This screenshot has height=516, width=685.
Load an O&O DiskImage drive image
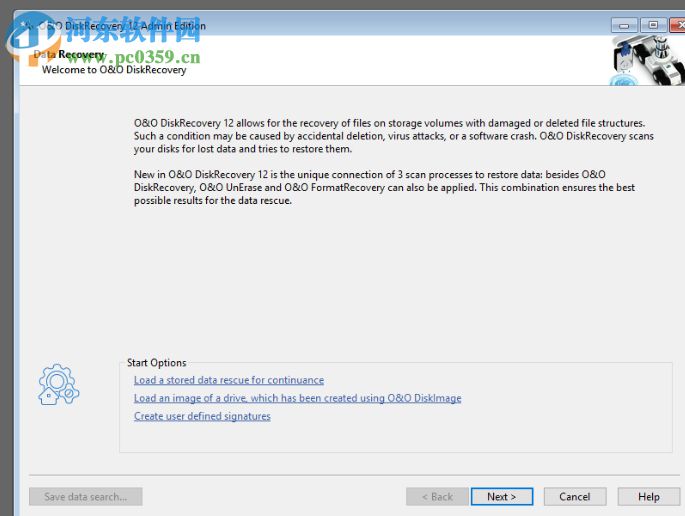[x=298, y=398]
